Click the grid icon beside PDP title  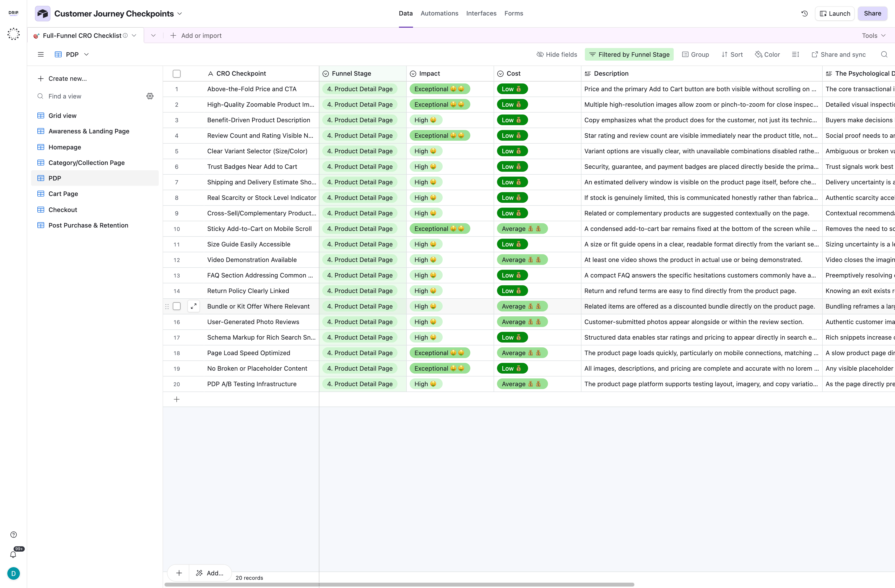tap(58, 55)
